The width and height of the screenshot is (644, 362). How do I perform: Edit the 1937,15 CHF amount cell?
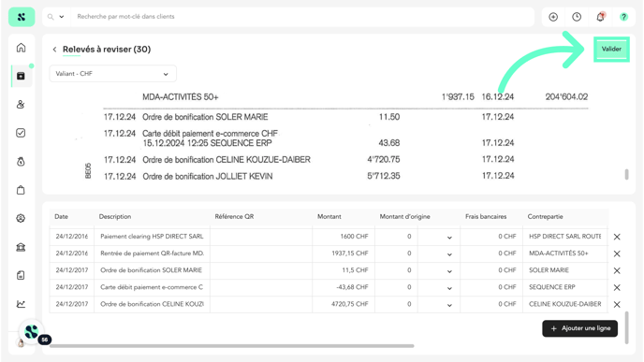tap(344, 253)
